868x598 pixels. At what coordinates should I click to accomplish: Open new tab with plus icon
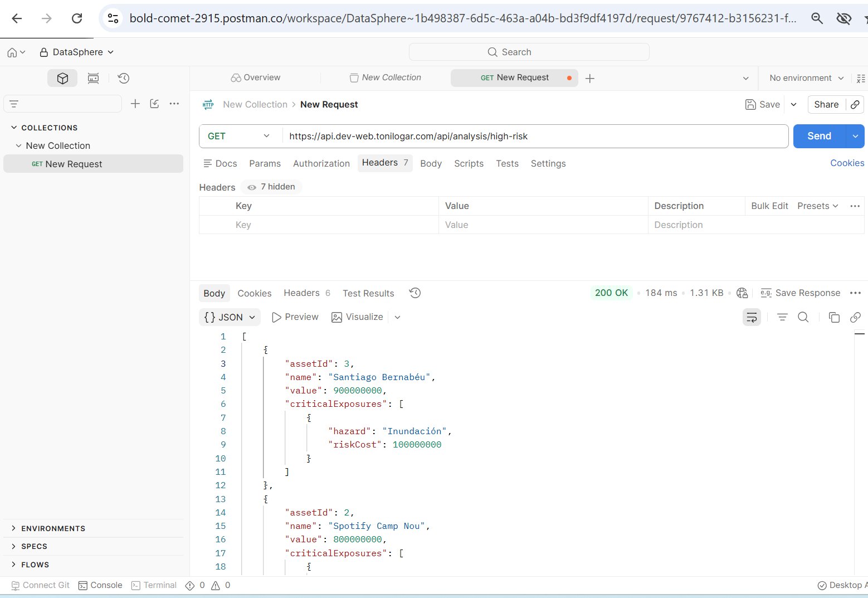pos(590,79)
